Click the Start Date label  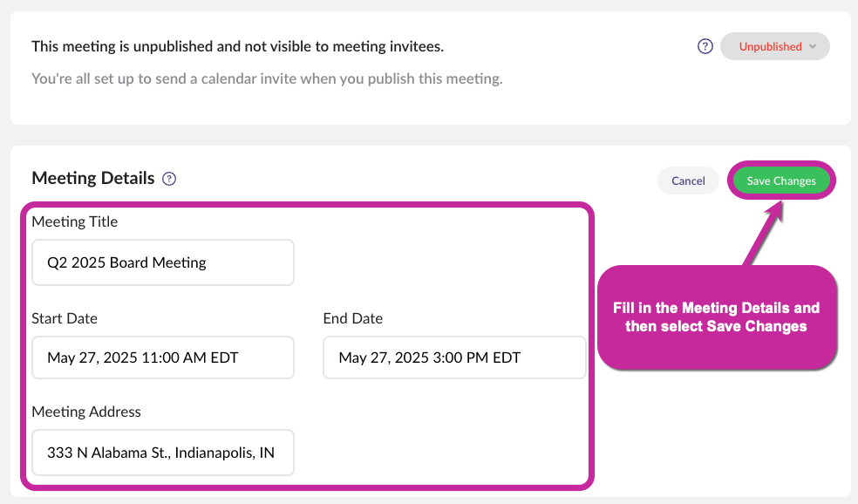(x=65, y=318)
